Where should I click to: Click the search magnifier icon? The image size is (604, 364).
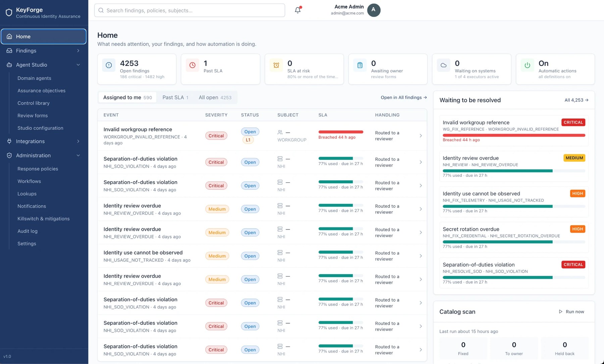pos(101,10)
